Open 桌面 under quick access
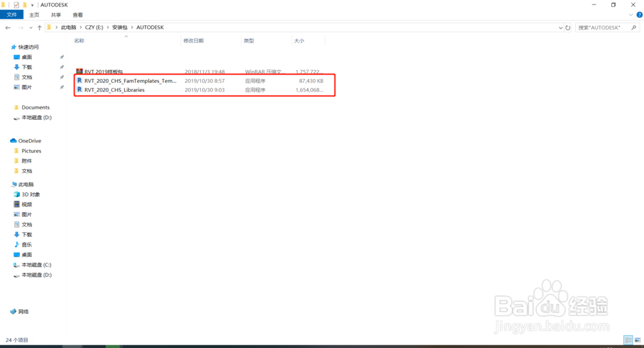 (x=26, y=57)
